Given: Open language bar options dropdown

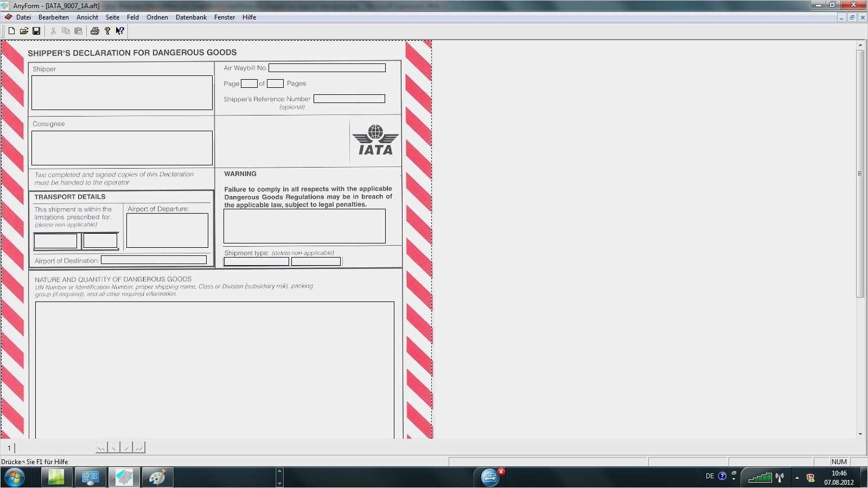Looking at the screenshot, I should 733,479.
